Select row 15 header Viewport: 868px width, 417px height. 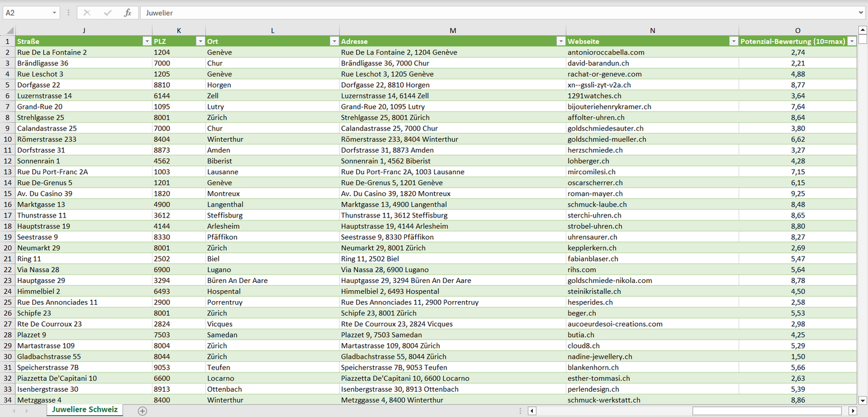8,193
